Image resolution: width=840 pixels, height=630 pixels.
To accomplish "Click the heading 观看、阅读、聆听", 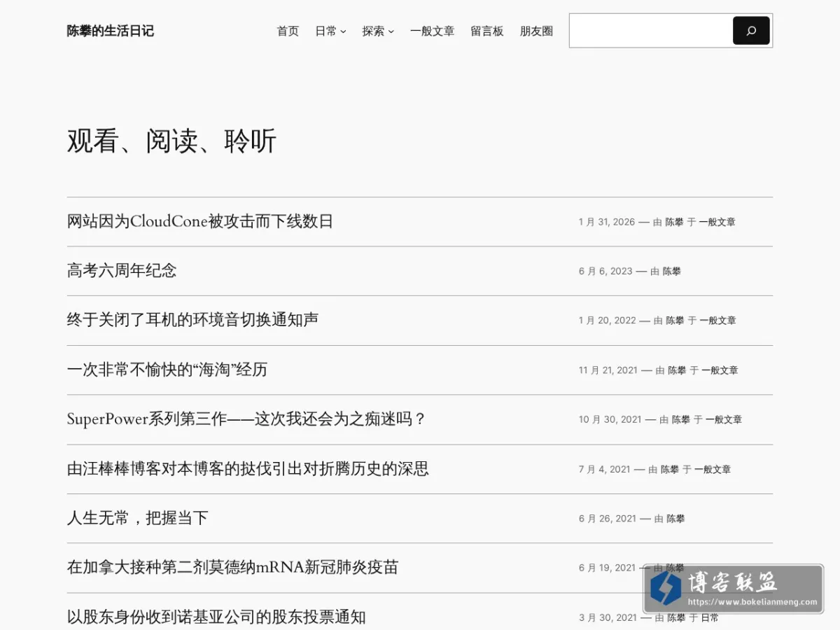I will click(x=171, y=141).
